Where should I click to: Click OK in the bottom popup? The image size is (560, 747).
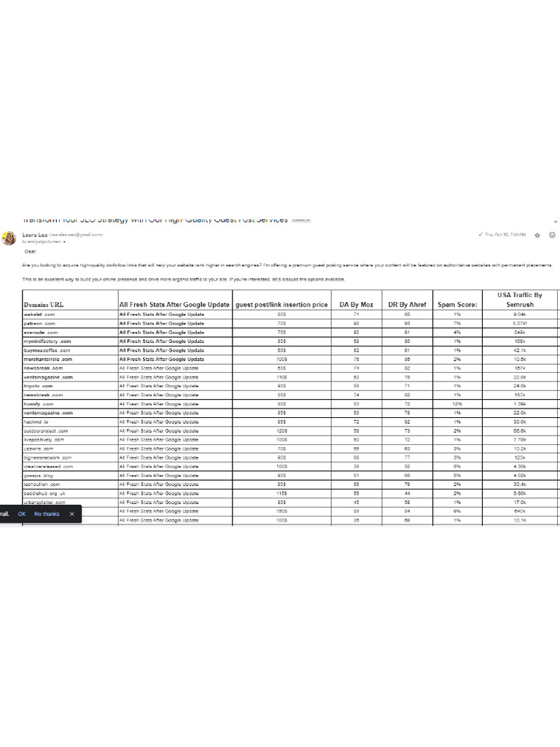point(21,514)
